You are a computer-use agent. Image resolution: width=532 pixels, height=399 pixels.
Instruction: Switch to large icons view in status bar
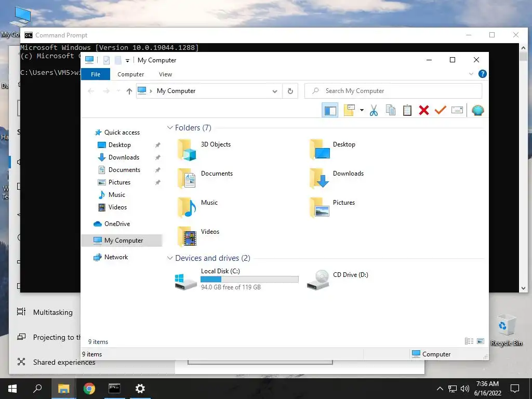click(x=481, y=341)
